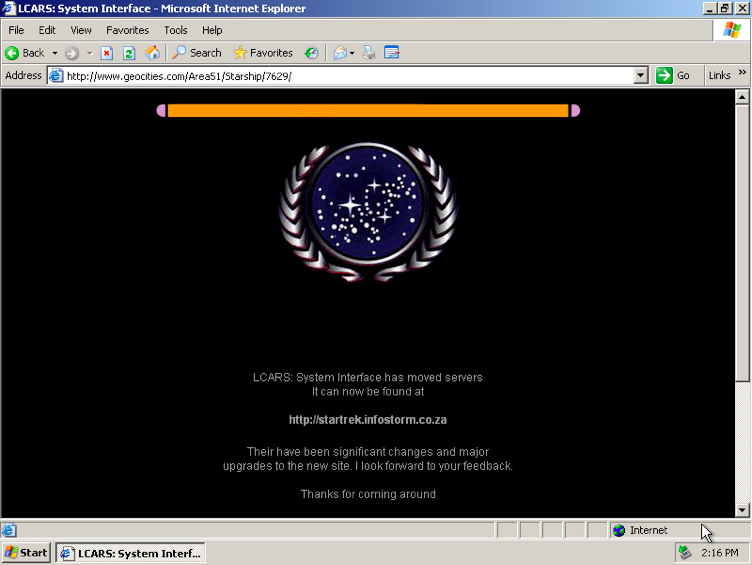
Task: Click the green Go button
Action: click(673, 76)
